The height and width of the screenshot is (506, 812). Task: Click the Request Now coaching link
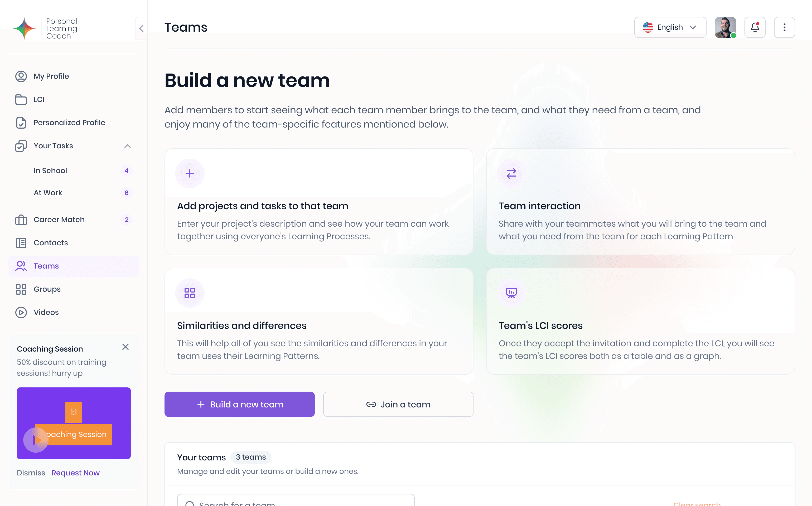[x=75, y=473]
